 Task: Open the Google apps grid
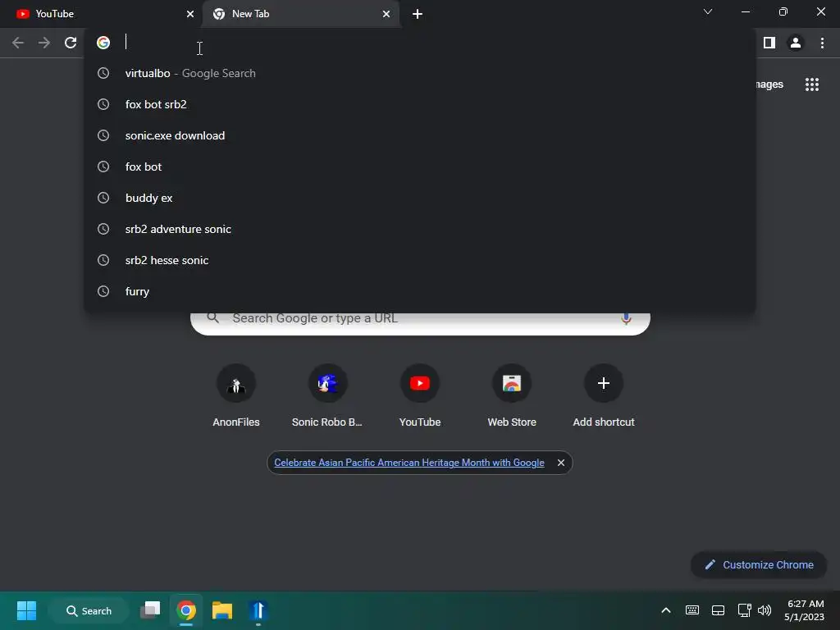812,84
